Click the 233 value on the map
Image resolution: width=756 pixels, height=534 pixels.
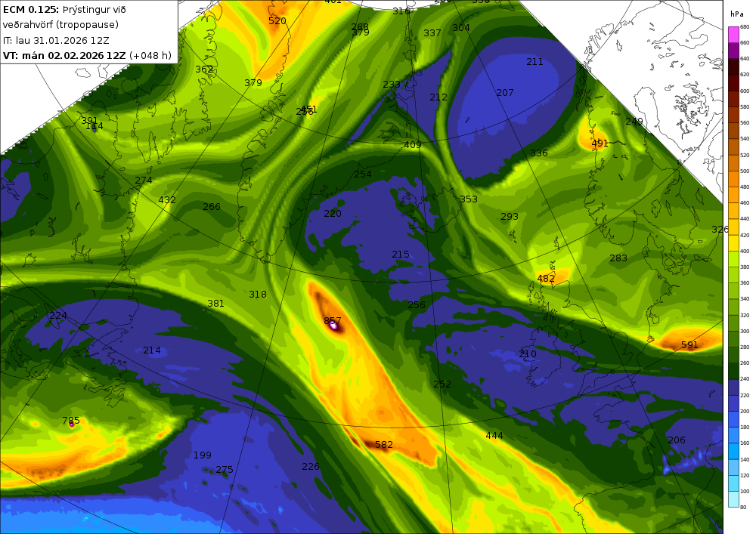click(x=392, y=85)
